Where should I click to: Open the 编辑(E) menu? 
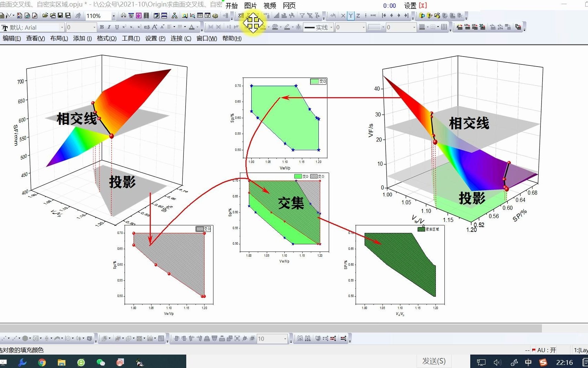point(12,38)
